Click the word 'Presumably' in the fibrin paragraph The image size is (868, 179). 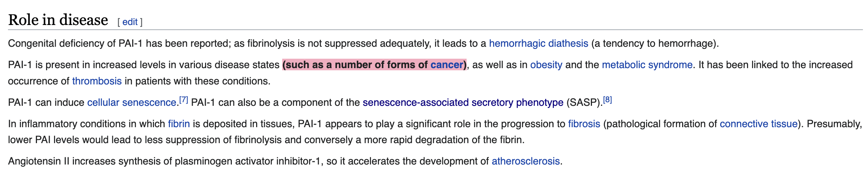[x=834, y=124]
